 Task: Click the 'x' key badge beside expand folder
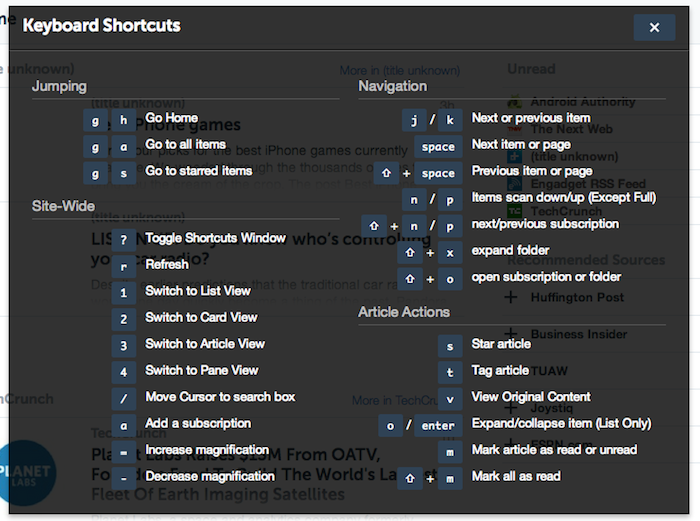[450, 251]
